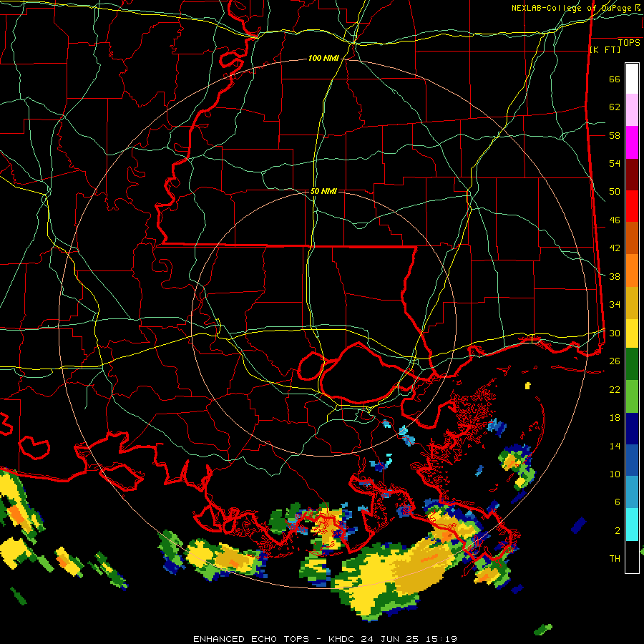The height and width of the screenshot is (644, 644).
Task: Click the white swatch in the tops legend
Action: click(632, 79)
